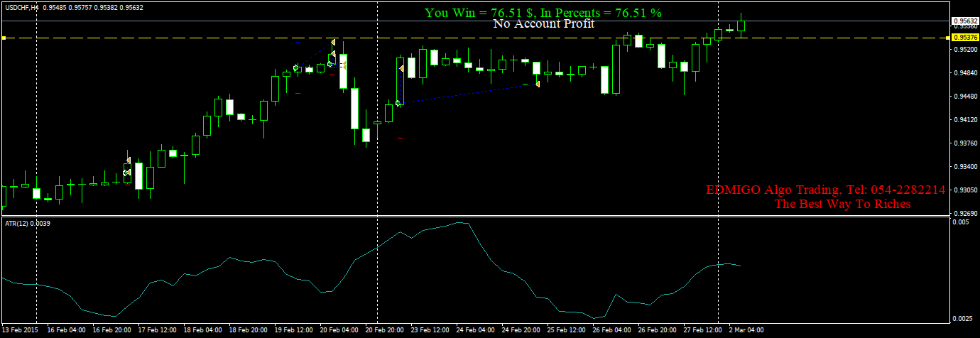
Task: Select the 'No Account Profit' label
Action: tap(544, 24)
